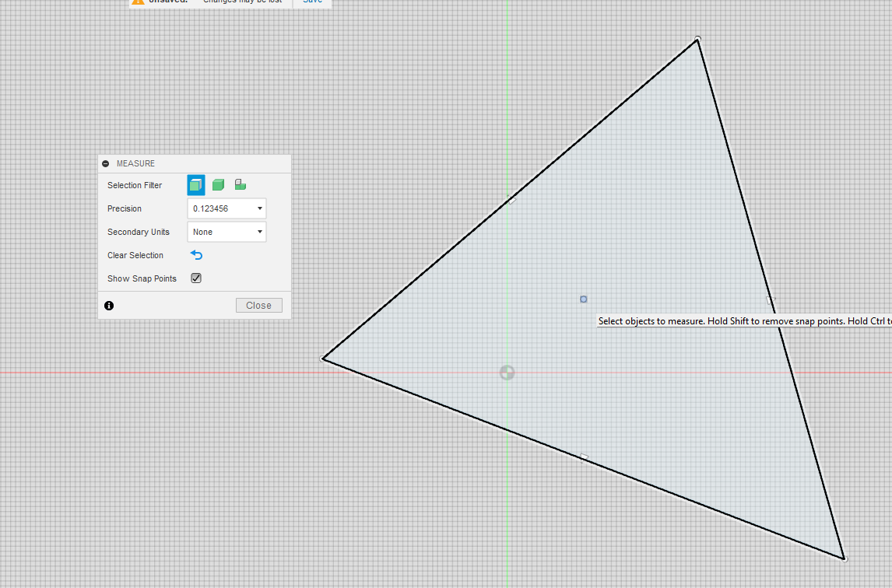Select the triangle's center snap point
This screenshot has height=588, width=892.
point(584,299)
